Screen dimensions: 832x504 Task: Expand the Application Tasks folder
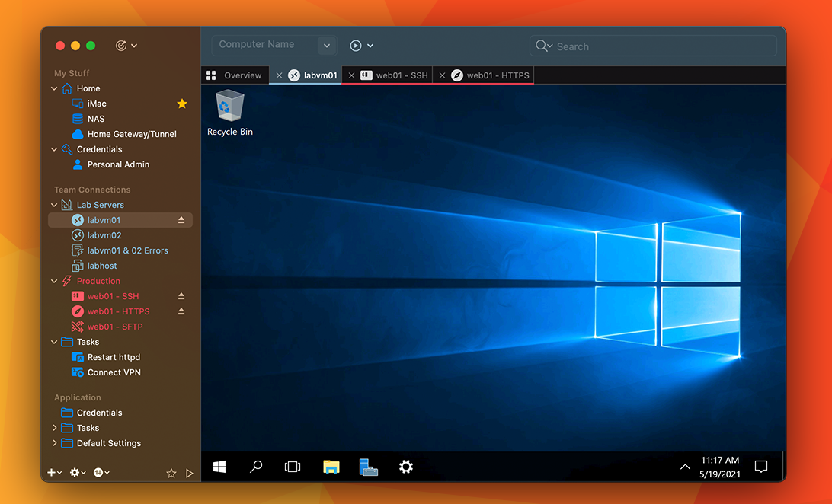pos(54,428)
